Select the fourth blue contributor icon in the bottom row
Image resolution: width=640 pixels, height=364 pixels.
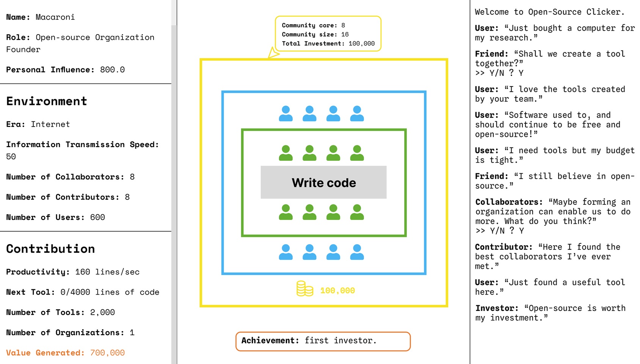(x=357, y=252)
